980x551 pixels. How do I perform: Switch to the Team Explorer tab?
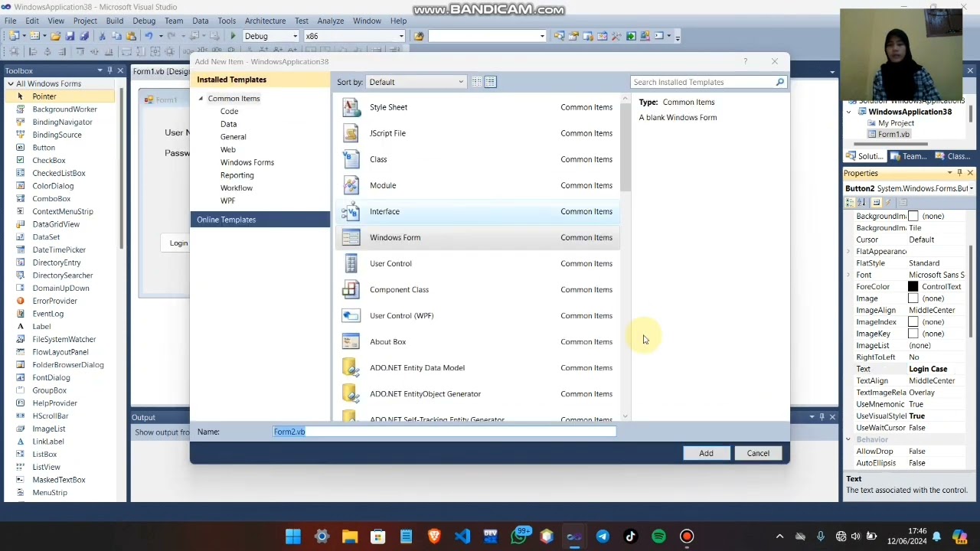[x=909, y=156]
